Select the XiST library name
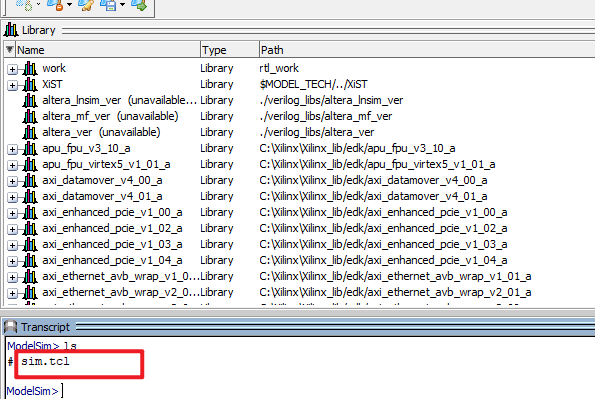 tap(52, 84)
